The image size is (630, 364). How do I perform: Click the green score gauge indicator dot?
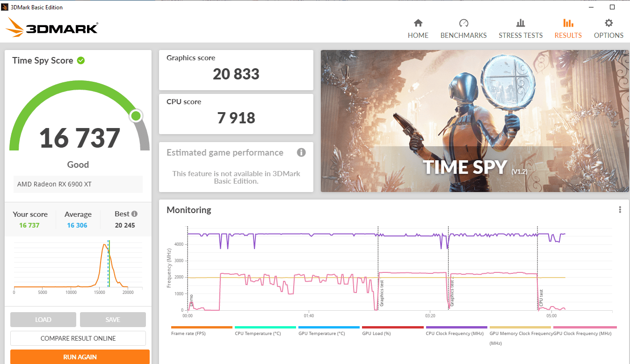click(136, 116)
